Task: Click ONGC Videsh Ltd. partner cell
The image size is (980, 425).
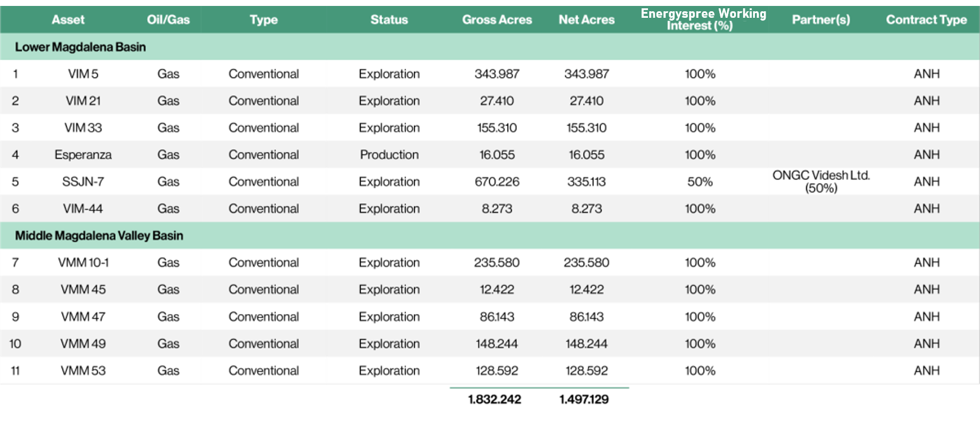Action: [821, 182]
